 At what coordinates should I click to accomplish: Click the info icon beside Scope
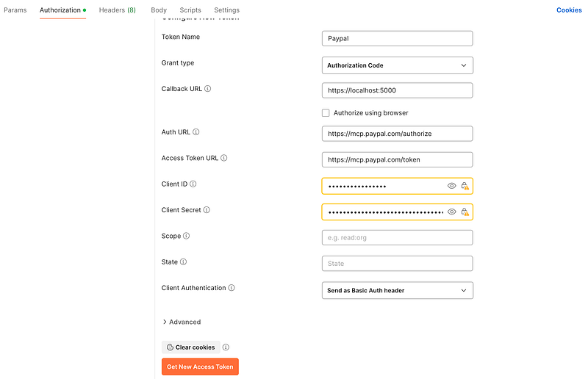[x=186, y=236]
